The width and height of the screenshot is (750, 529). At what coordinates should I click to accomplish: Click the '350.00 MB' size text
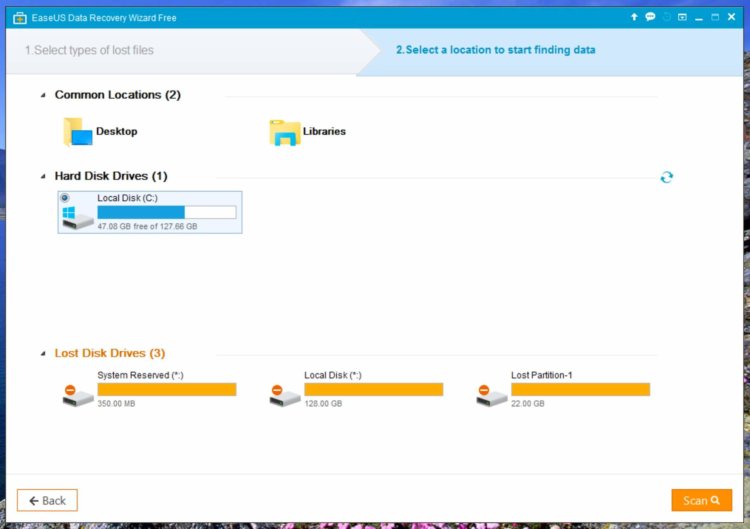pyautogui.click(x=116, y=404)
